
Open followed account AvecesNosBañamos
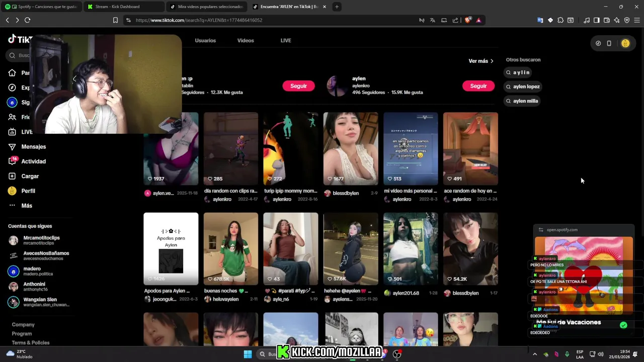point(39,255)
